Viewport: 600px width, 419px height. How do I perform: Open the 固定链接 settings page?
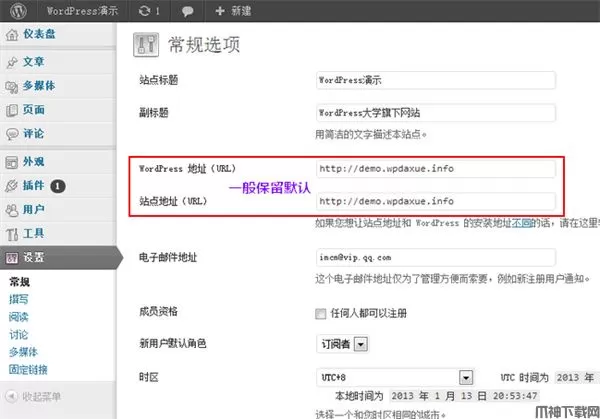pos(28,370)
